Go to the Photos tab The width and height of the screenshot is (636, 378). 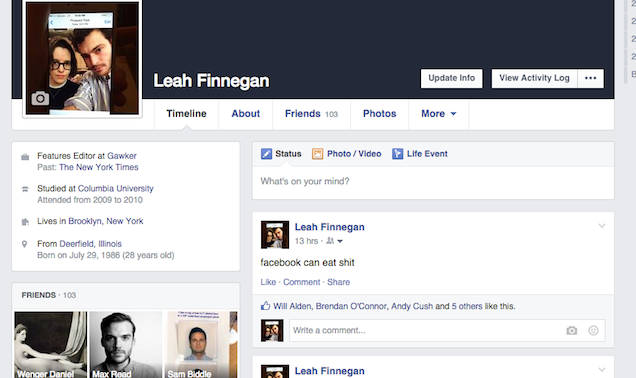click(x=379, y=114)
